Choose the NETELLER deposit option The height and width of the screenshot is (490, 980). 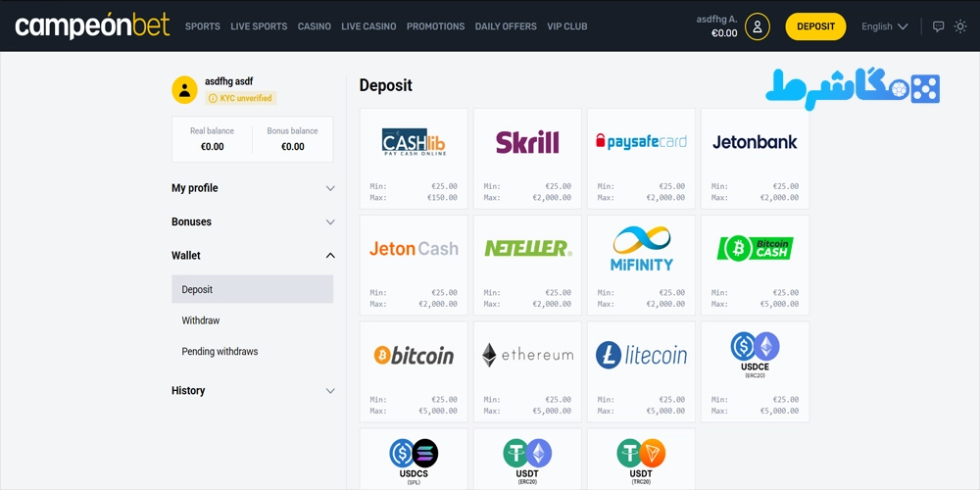[527, 265]
